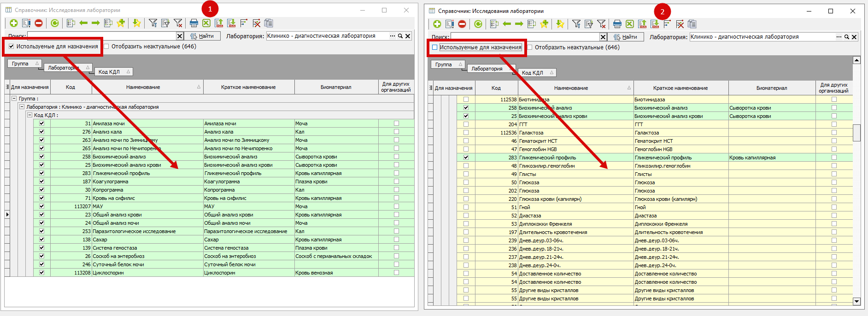Click 'Наименование' column header in right window
Screen dimensions: 868x316
pyautogui.click(x=575, y=88)
